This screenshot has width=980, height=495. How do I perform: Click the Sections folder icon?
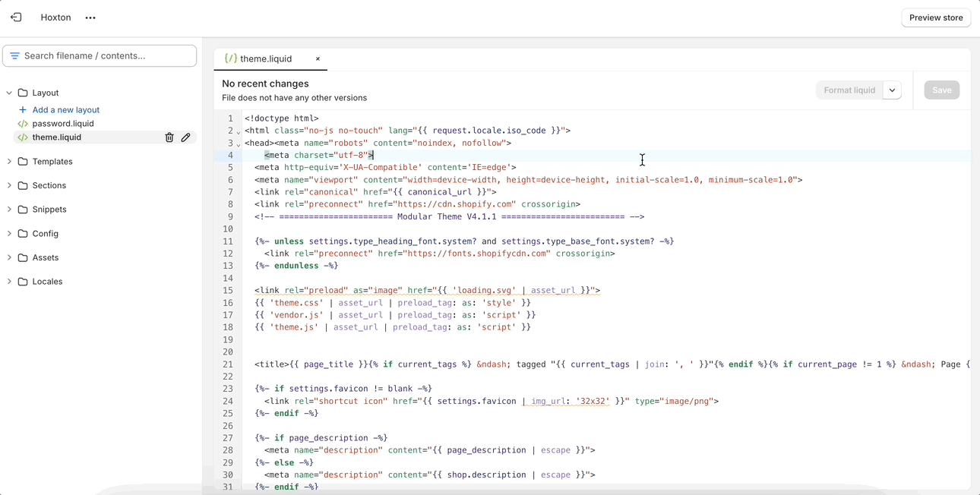[x=23, y=185]
